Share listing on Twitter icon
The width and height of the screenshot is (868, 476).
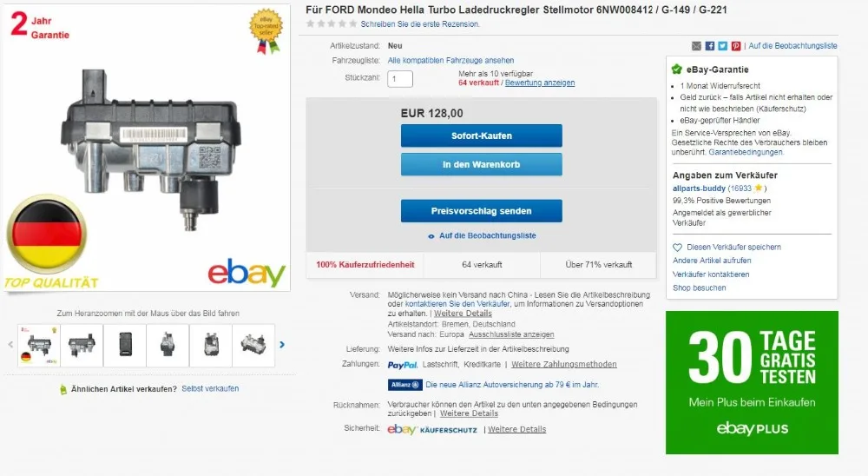pyautogui.click(x=723, y=46)
